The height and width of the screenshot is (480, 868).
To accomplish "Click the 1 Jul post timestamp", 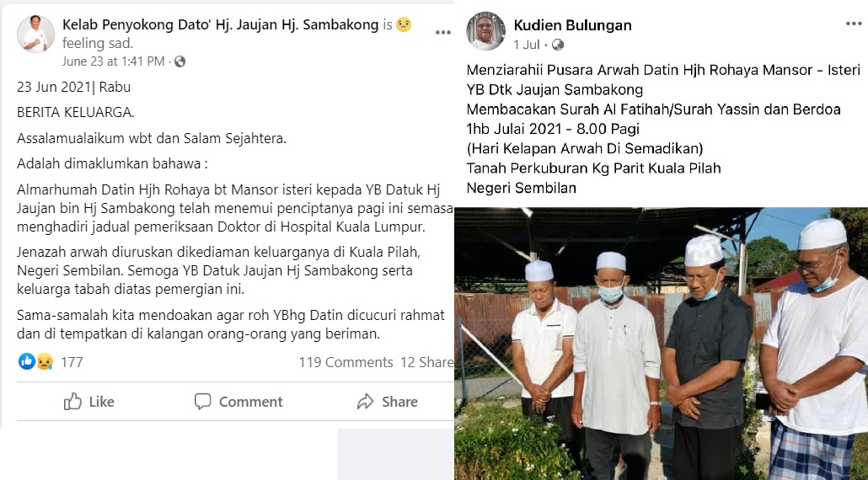I will click(x=527, y=45).
